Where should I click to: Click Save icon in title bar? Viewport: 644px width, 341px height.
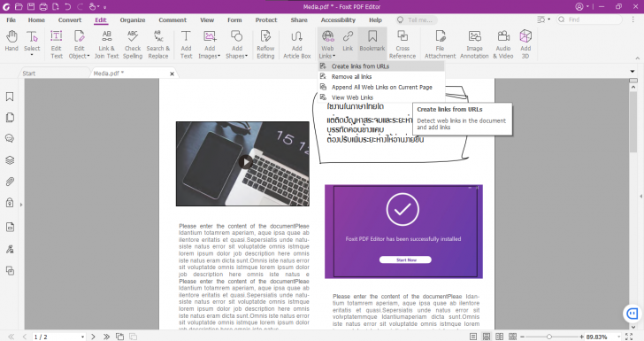(31, 6)
